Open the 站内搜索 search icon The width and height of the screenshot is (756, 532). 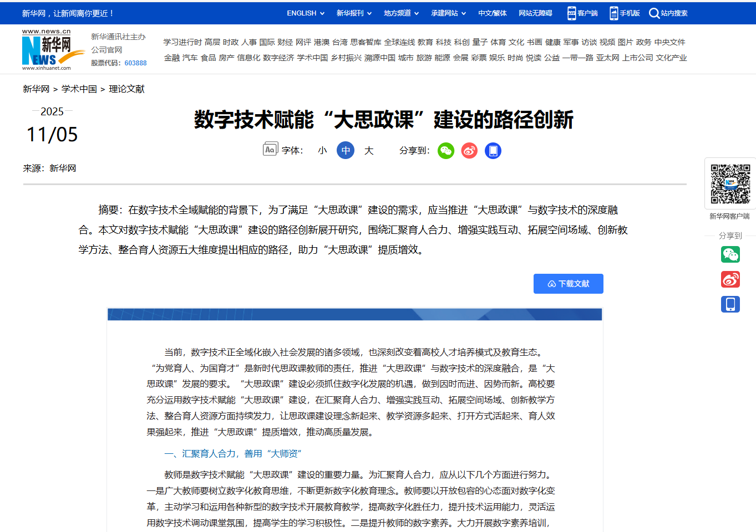tap(654, 13)
